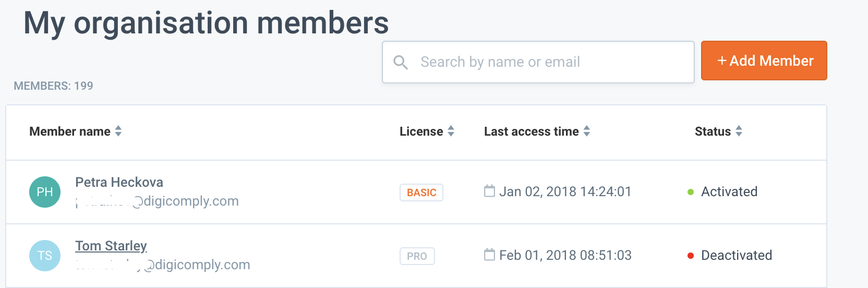This screenshot has height=288, width=868.
Task: Click the search magnifier icon
Action: [401, 63]
